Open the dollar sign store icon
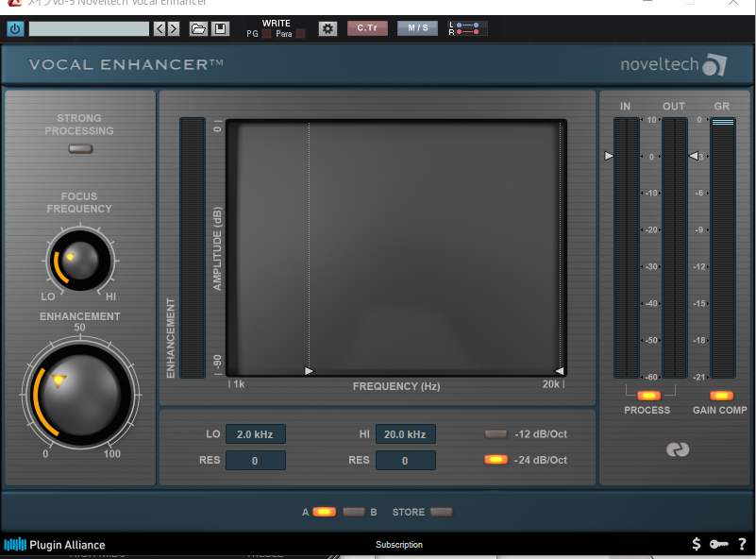 pyautogui.click(x=697, y=545)
